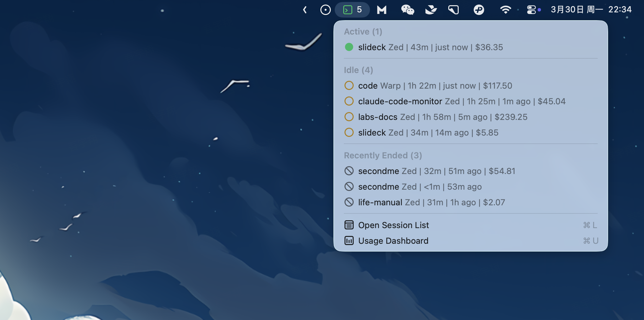644x320 pixels.
Task: Open the Wi-Fi status menu
Action: (x=505, y=10)
